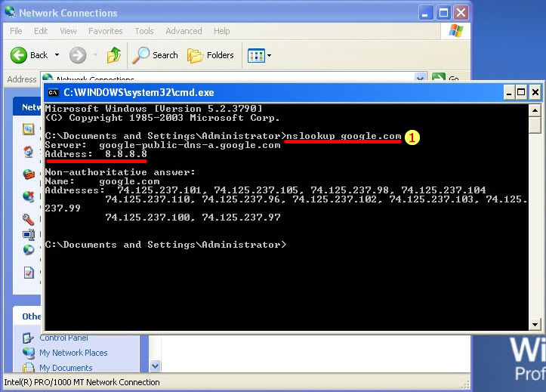Click the IP address 74.125.237.101
The image size is (546, 392).
160,190
